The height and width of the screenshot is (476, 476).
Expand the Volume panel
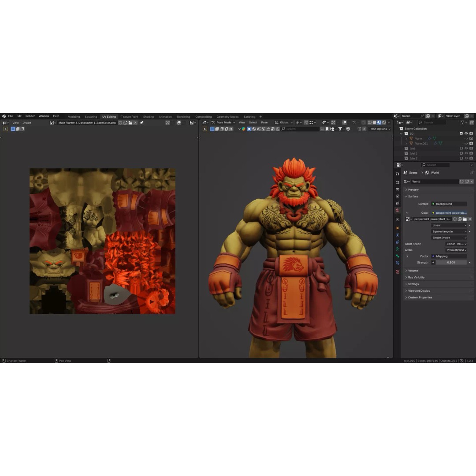pyautogui.click(x=439, y=271)
